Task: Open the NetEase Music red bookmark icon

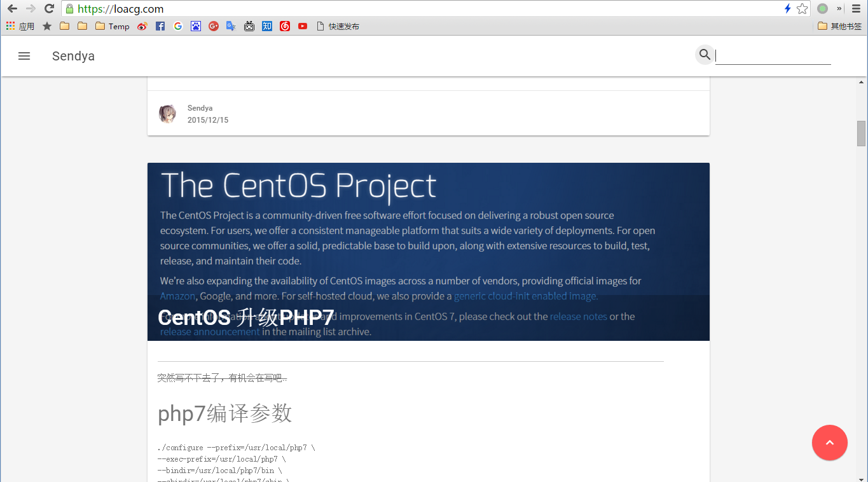Action: pyautogui.click(x=285, y=26)
